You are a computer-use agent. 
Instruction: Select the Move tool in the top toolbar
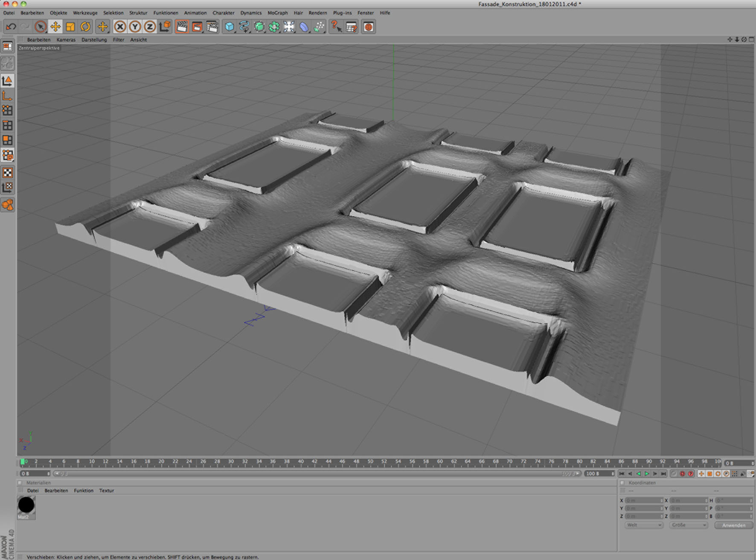point(55,27)
